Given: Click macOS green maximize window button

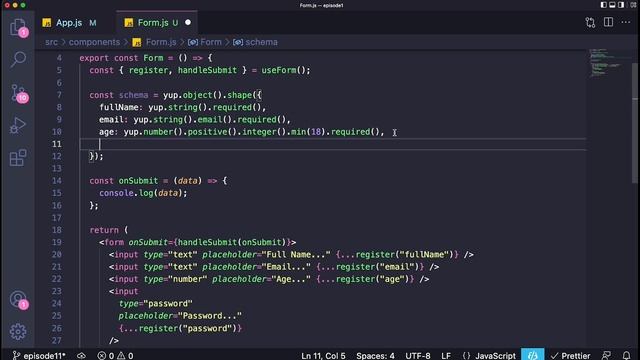Looking at the screenshot, I should pos(23,5).
